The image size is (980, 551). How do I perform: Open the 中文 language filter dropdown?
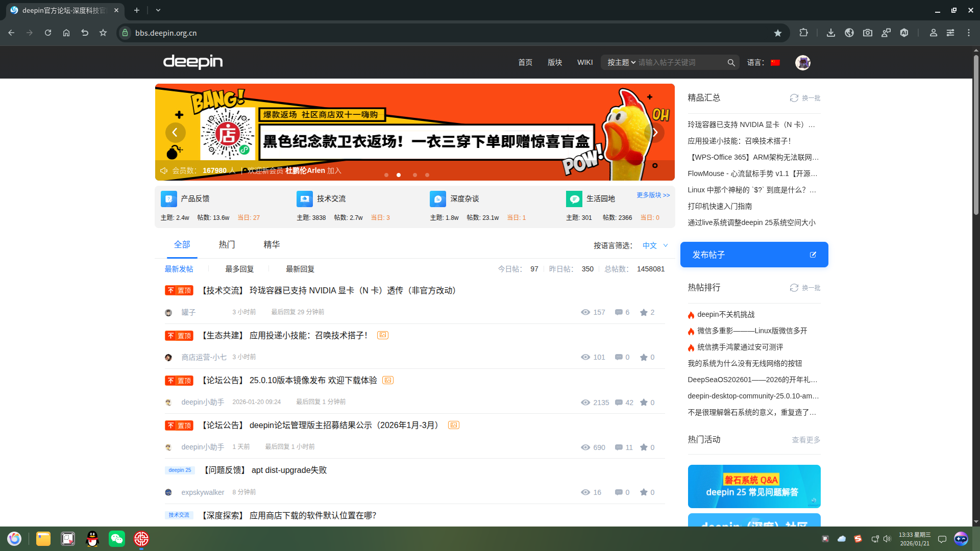tap(655, 246)
